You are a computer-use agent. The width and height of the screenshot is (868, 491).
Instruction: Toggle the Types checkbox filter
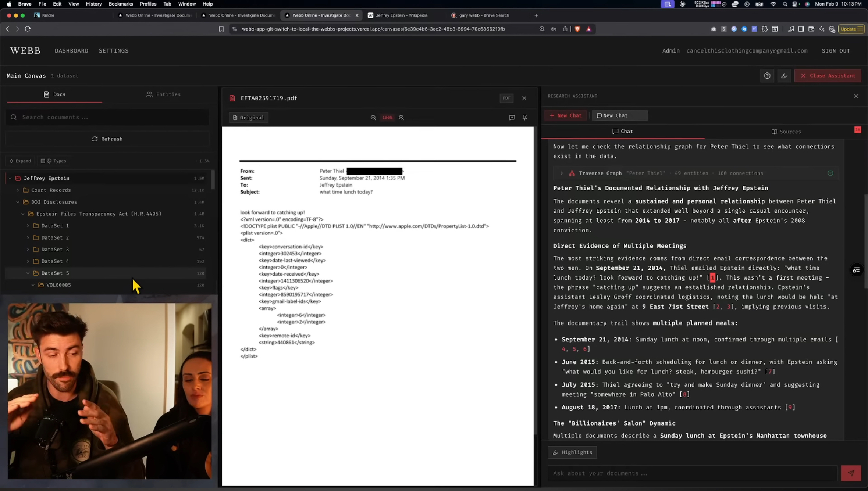43,161
